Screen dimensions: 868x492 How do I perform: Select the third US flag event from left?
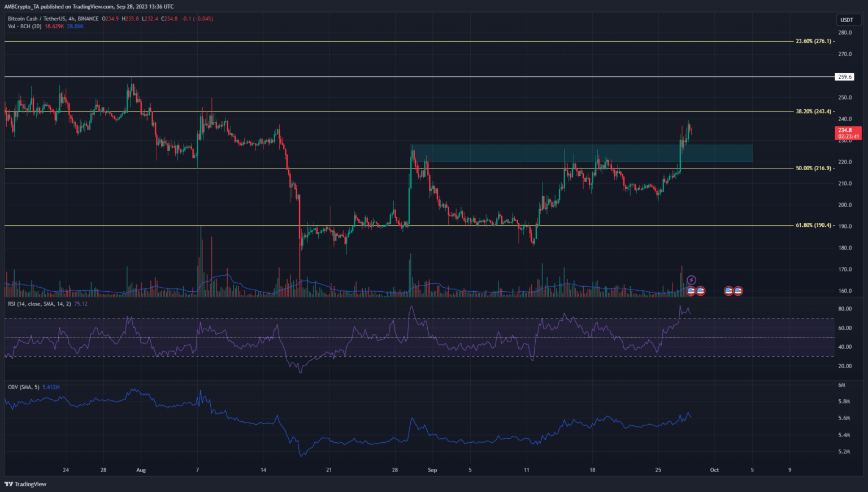coord(729,291)
